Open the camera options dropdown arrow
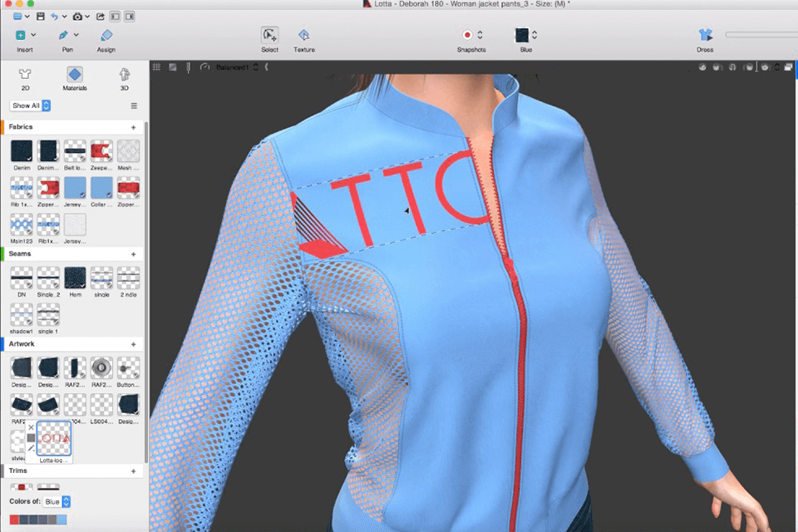798x532 pixels. pyautogui.click(x=87, y=17)
